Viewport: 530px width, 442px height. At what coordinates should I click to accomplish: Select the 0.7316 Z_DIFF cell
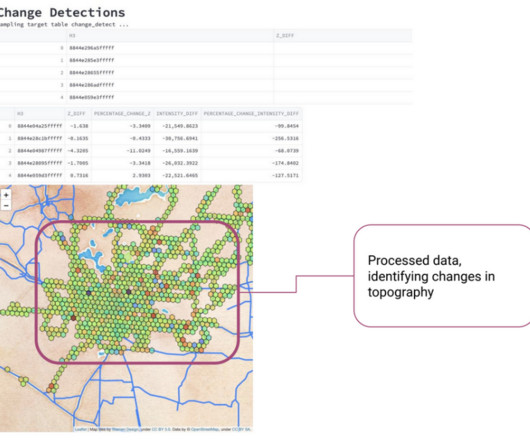pos(78,175)
